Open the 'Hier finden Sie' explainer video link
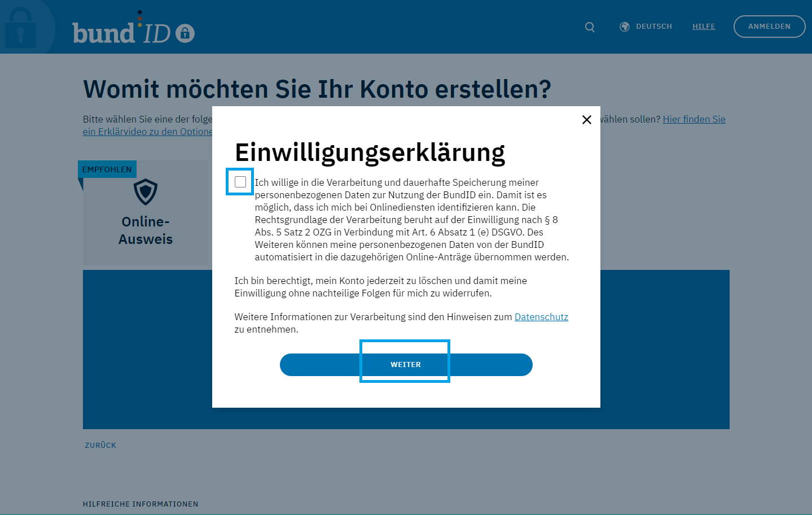Image resolution: width=812 pixels, height=515 pixels. coord(694,119)
